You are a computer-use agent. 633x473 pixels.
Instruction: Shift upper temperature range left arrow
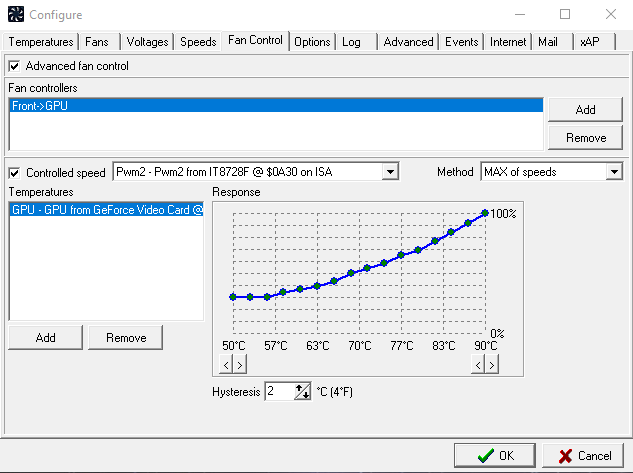(x=478, y=365)
